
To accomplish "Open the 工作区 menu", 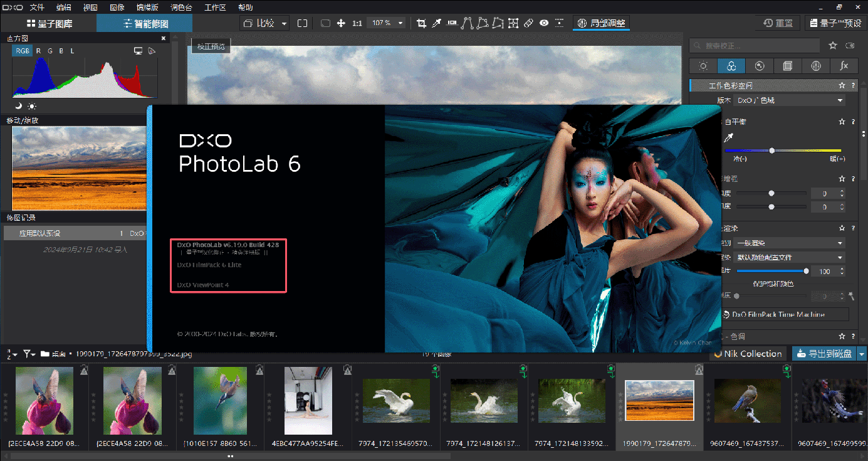I will pyautogui.click(x=215, y=8).
